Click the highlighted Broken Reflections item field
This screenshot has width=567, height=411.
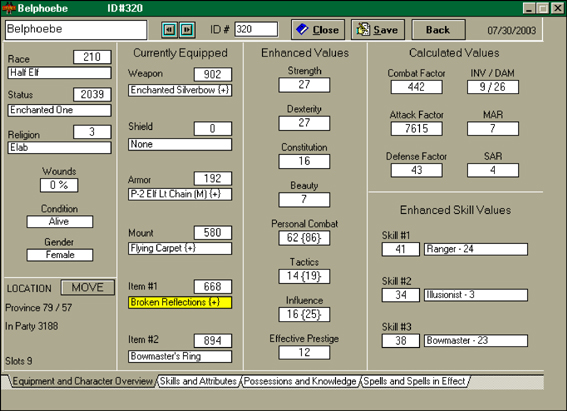point(180,302)
